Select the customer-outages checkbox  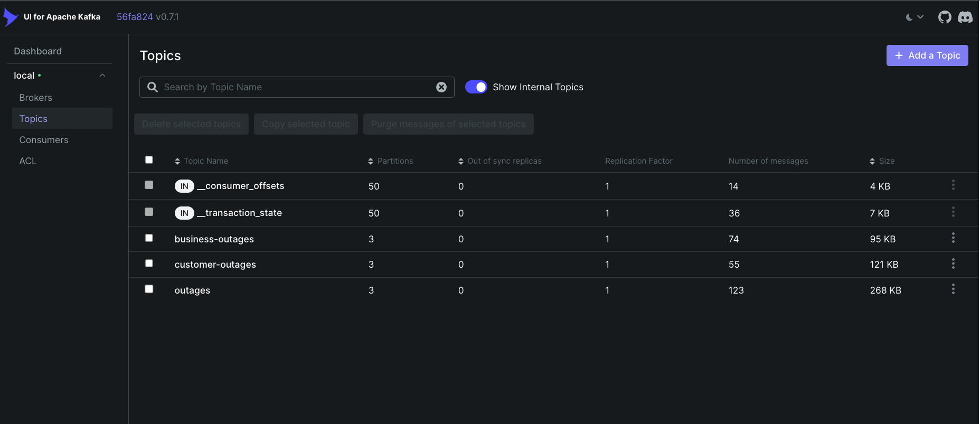click(149, 263)
